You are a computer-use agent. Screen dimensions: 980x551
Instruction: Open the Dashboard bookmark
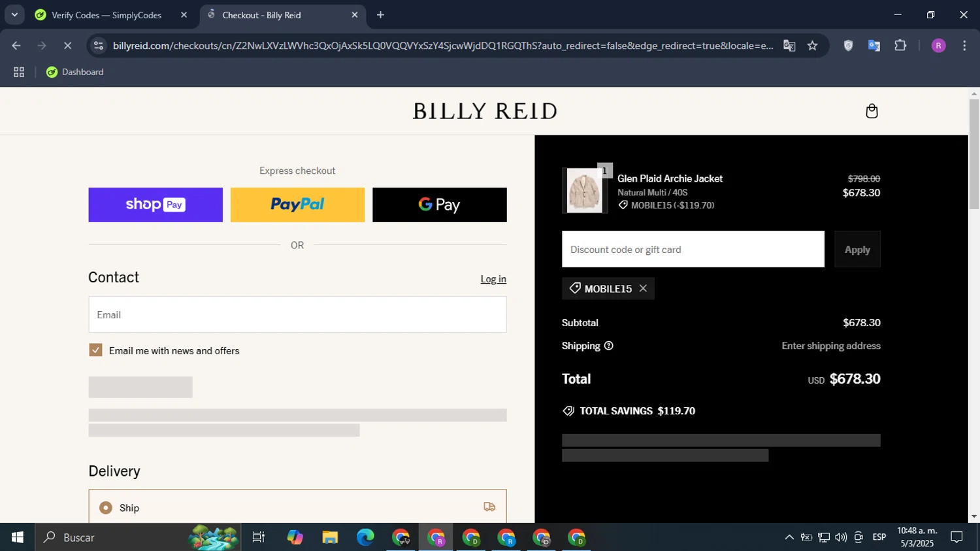point(74,72)
